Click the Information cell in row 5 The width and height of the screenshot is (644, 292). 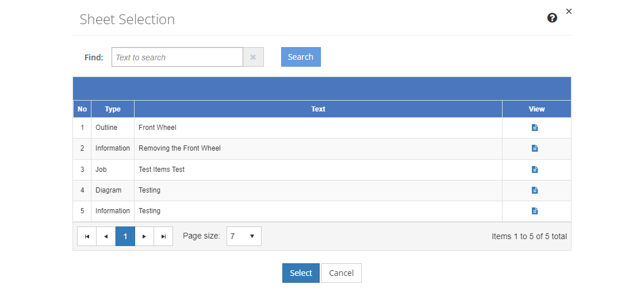click(113, 211)
